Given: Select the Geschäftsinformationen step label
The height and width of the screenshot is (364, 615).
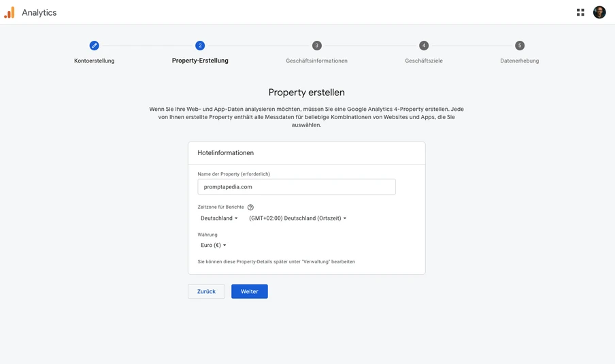Looking at the screenshot, I should [317, 61].
